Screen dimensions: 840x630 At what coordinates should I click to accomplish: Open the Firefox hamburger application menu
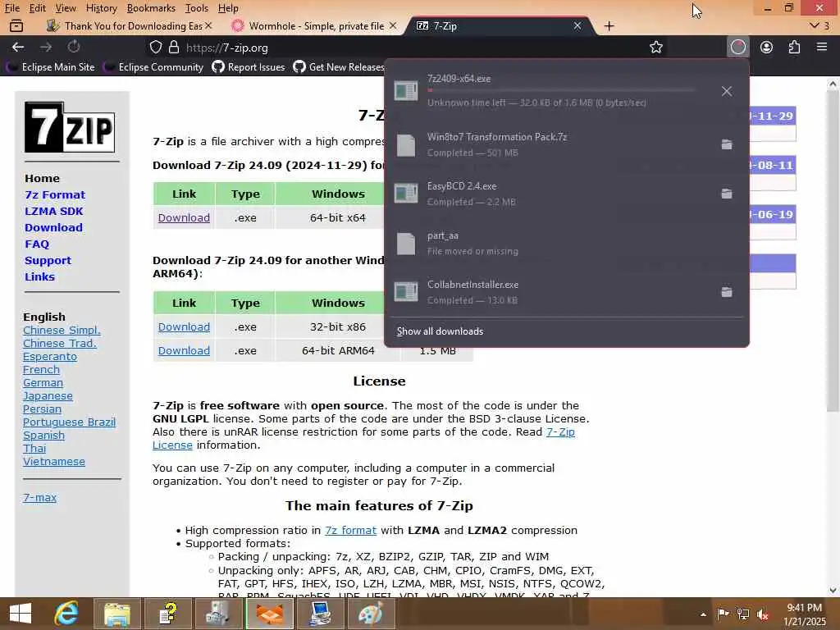(x=822, y=47)
